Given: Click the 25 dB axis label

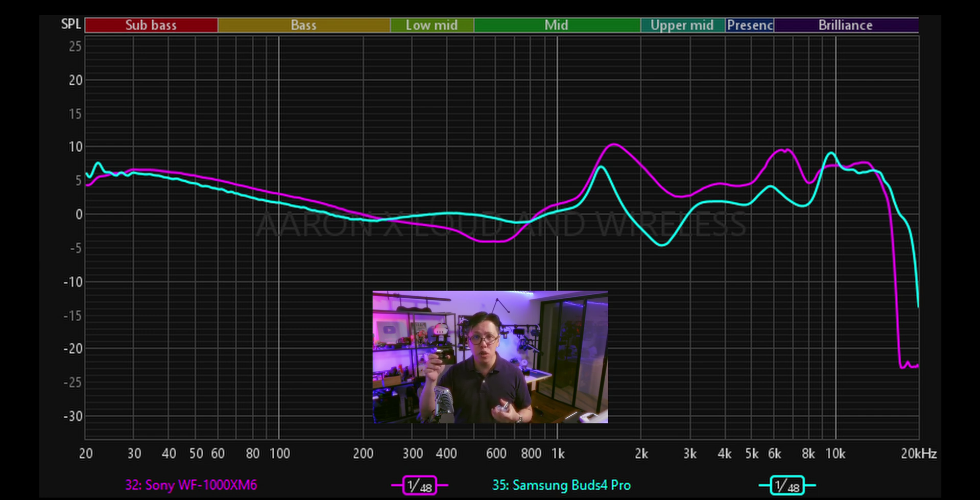Looking at the screenshot, I should tap(75, 46).
